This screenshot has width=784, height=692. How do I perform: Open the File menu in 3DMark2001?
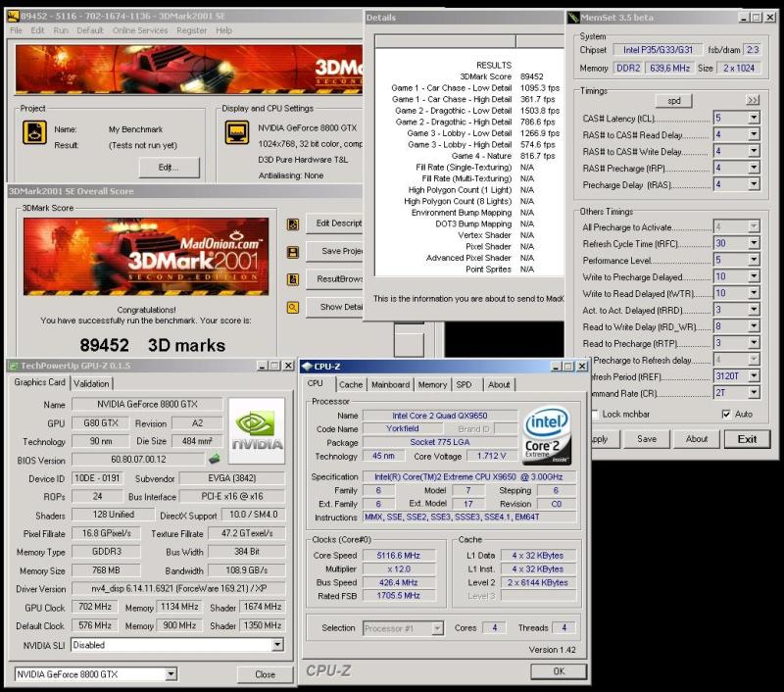coord(16,30)
